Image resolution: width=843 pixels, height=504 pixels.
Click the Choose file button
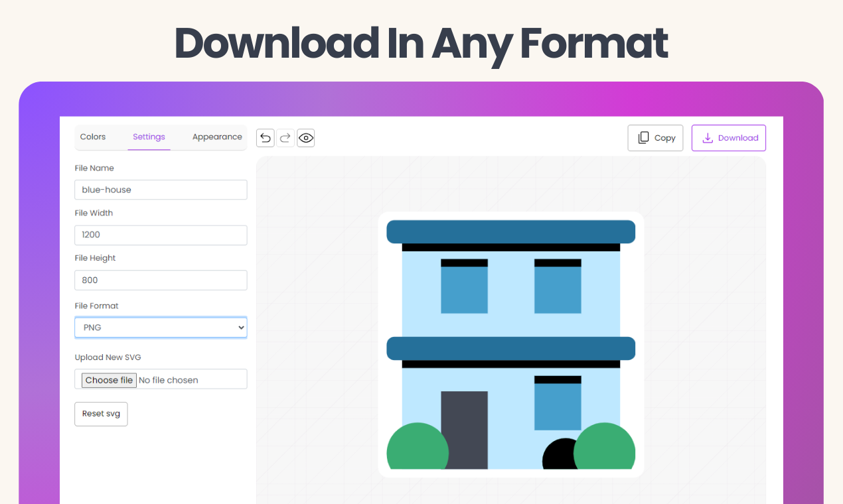109,380
